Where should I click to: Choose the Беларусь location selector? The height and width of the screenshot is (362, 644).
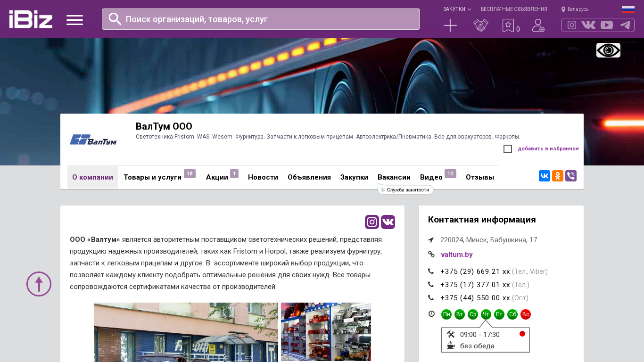coord(575,9)
